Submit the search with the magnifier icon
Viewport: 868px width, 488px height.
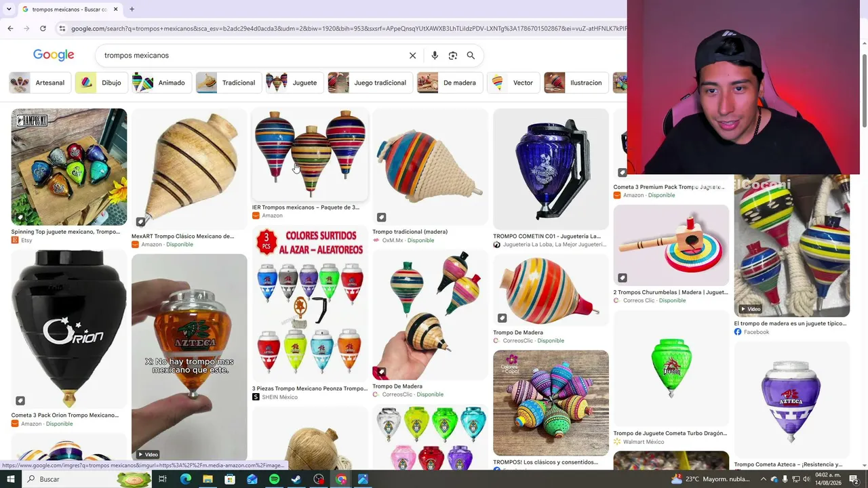click(x=471, y=56)
